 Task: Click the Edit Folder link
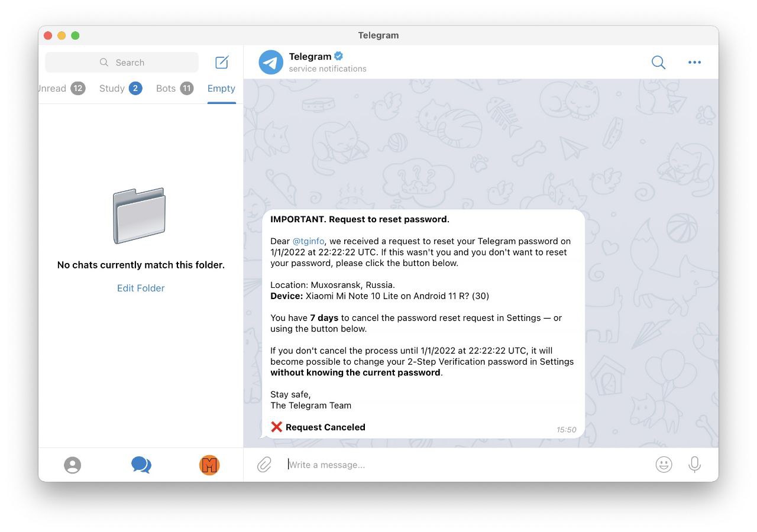point(141,288)
